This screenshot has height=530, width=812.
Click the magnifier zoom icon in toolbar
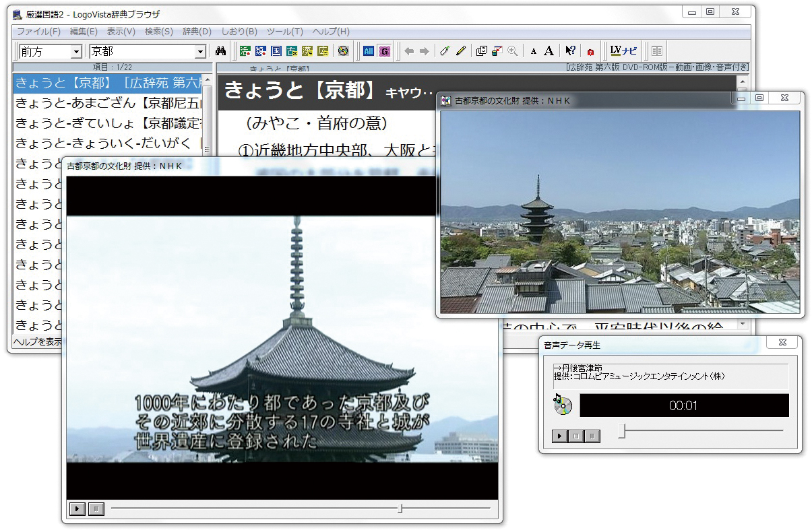[513, 51]
